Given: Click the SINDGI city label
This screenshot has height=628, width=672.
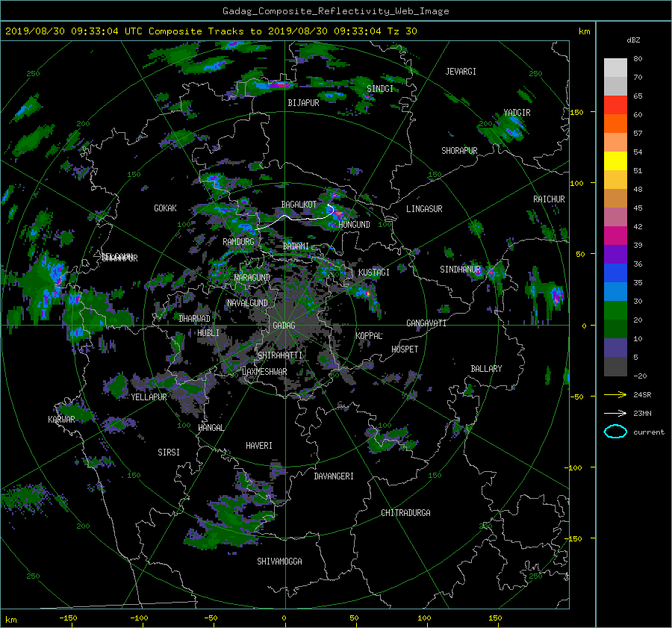Looking at the screenshot, I should click(380, 89).
